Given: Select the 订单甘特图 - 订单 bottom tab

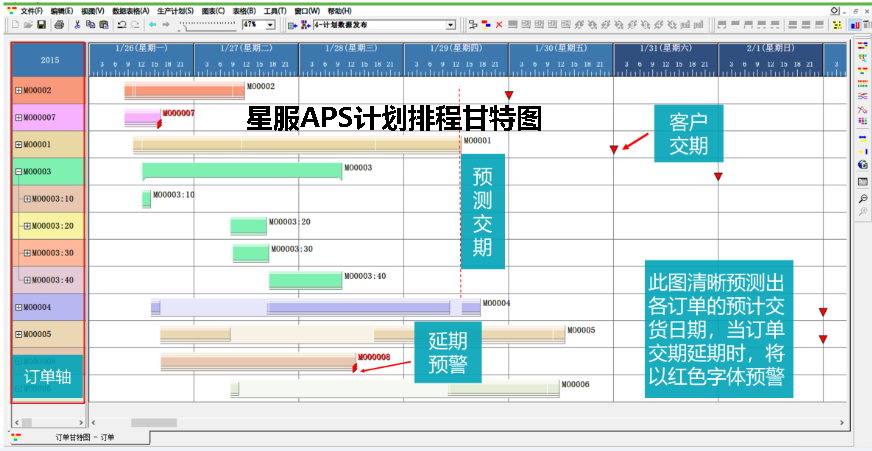Looking at the screenshot, I should click(84, 437).
